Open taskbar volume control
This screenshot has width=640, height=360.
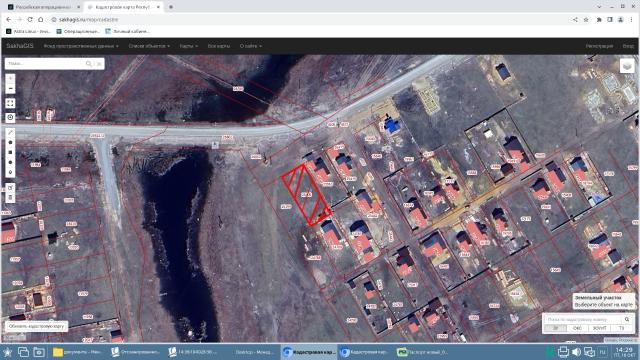point(576,352)
